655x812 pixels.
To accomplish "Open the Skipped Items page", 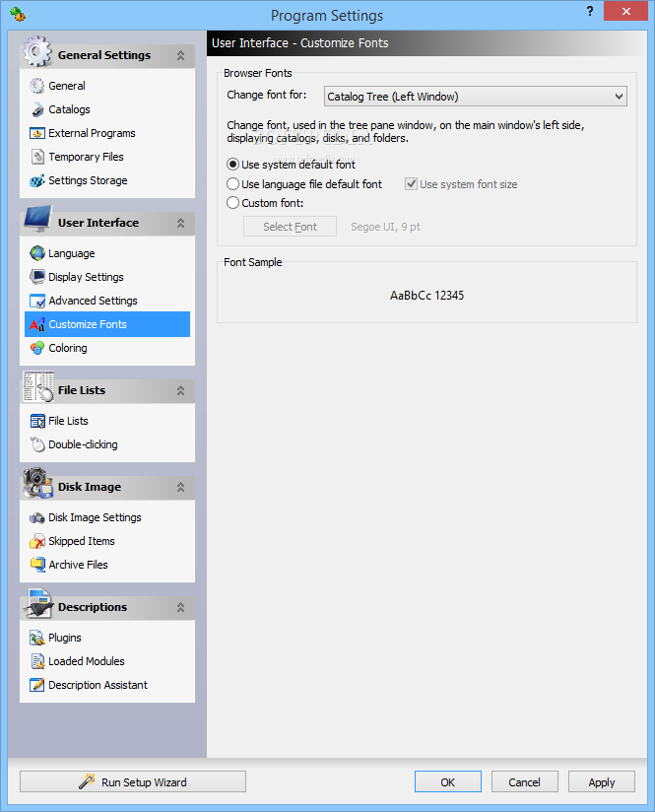I will pos(107,541).
